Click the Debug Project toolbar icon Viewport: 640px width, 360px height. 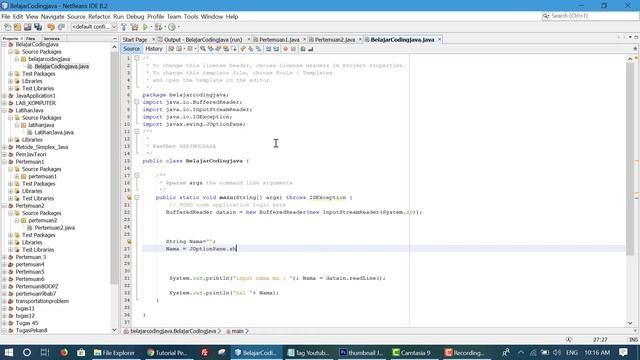(x=158, y=27)
